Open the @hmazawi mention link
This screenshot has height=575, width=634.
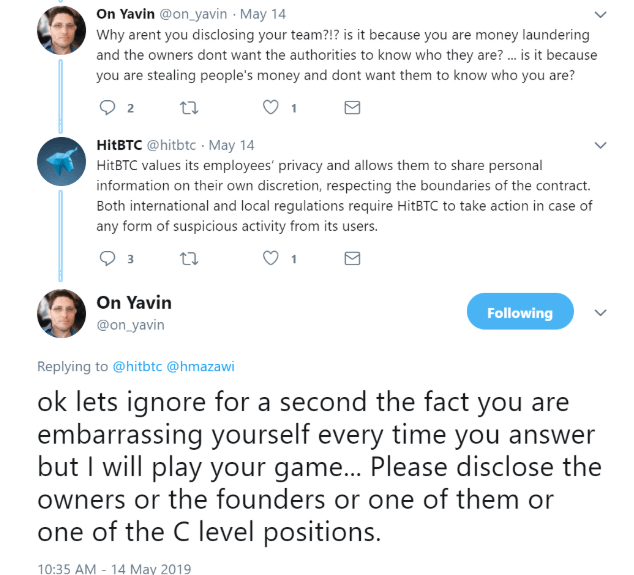coord(200,366)
